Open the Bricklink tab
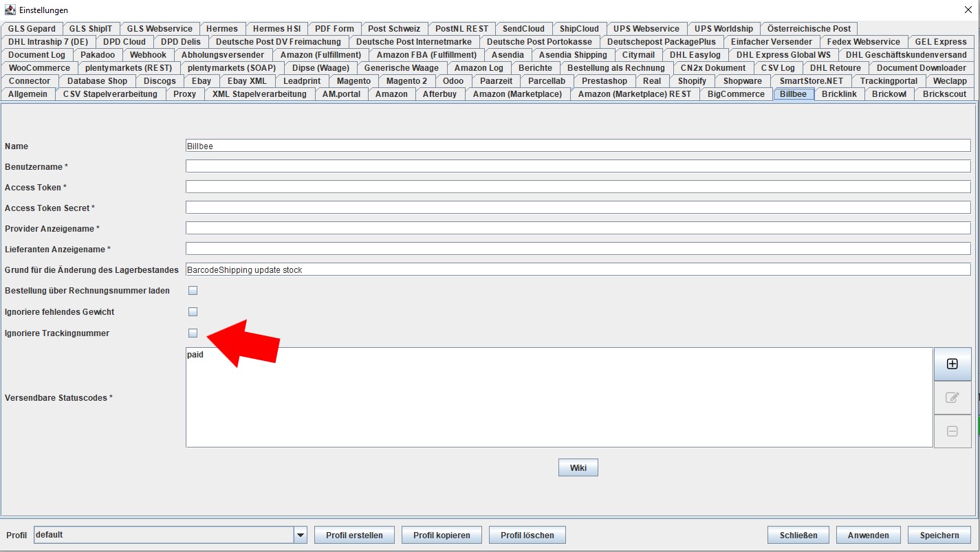The image size is (980, 552). 839,94
